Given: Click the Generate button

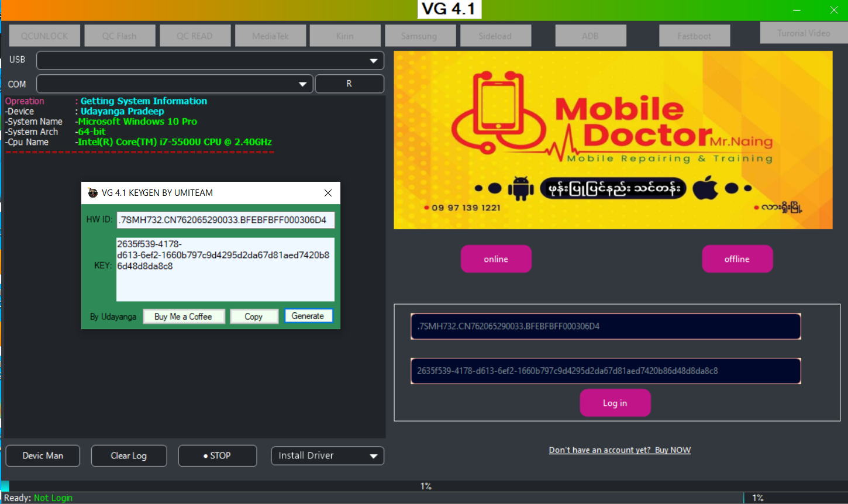Looking at the screenshot, I should pyautogui.click(x=308, y=316).
